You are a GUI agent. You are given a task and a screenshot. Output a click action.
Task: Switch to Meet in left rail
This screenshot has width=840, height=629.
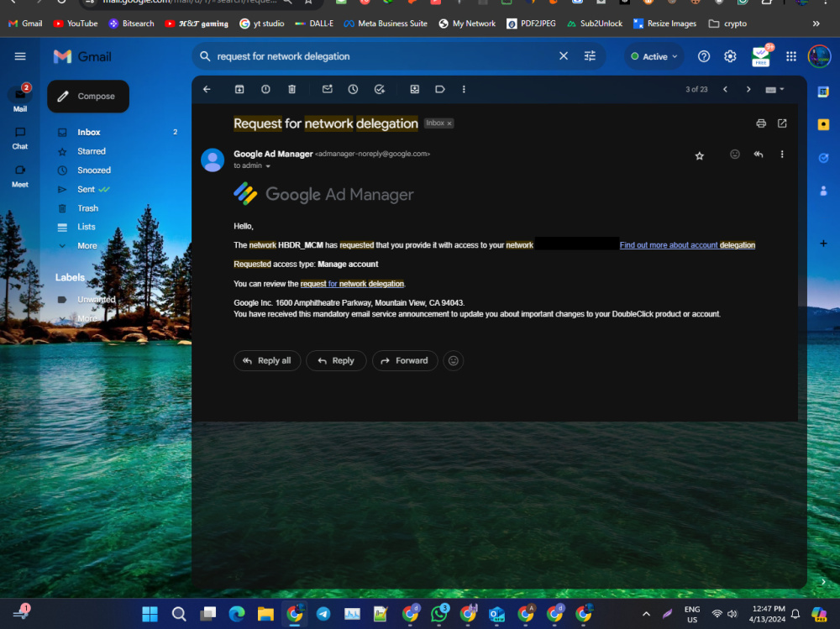click(x=20, y=176)
